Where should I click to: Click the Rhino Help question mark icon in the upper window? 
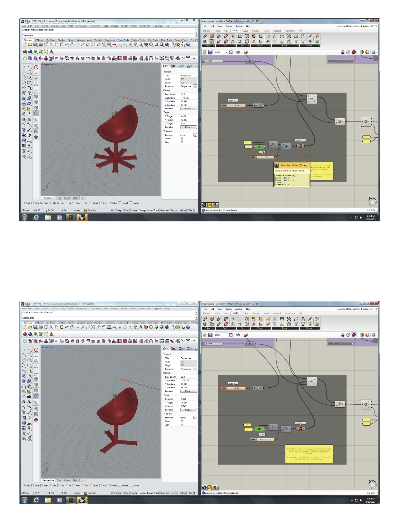188,44
